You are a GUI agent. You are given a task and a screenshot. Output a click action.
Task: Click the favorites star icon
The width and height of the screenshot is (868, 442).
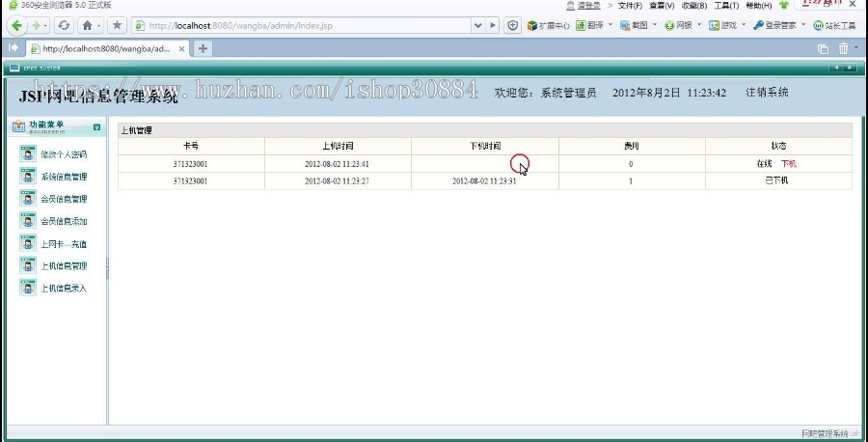tap(117, 25)
